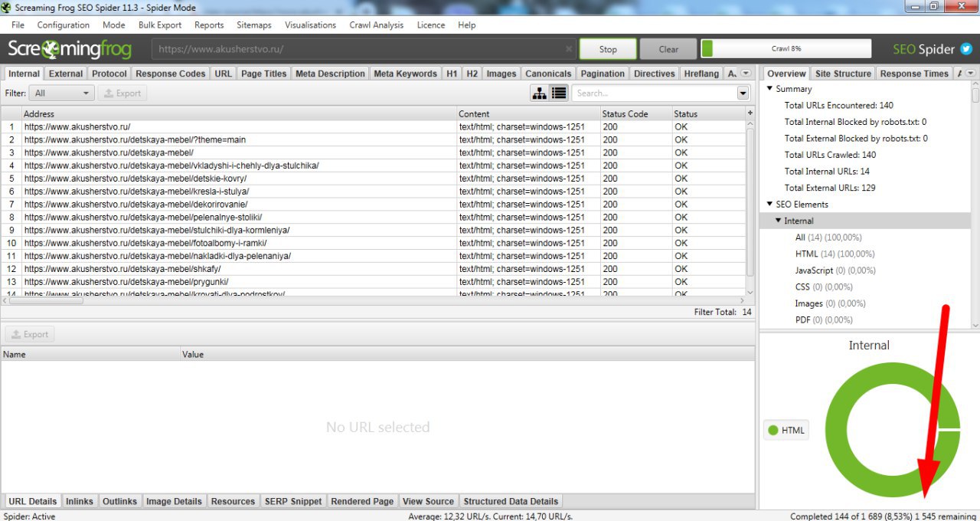The image size is (980, 521).
Task: Switch to the Protocol tab
Action: click(x=109, y=74)
